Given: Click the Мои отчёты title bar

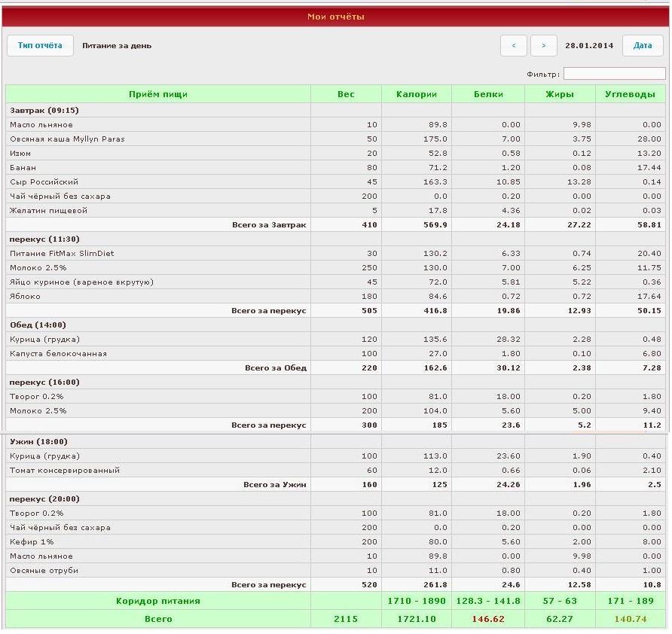Looking at the screenshot, I should pos(335,17).
